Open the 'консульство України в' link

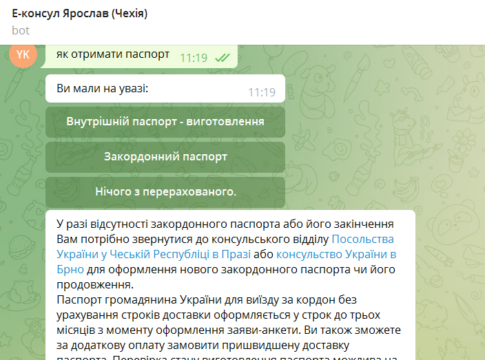[336, 254]
